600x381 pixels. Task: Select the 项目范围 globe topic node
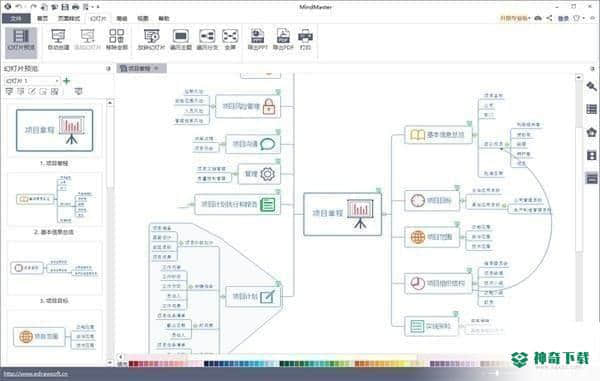(432, 237)
